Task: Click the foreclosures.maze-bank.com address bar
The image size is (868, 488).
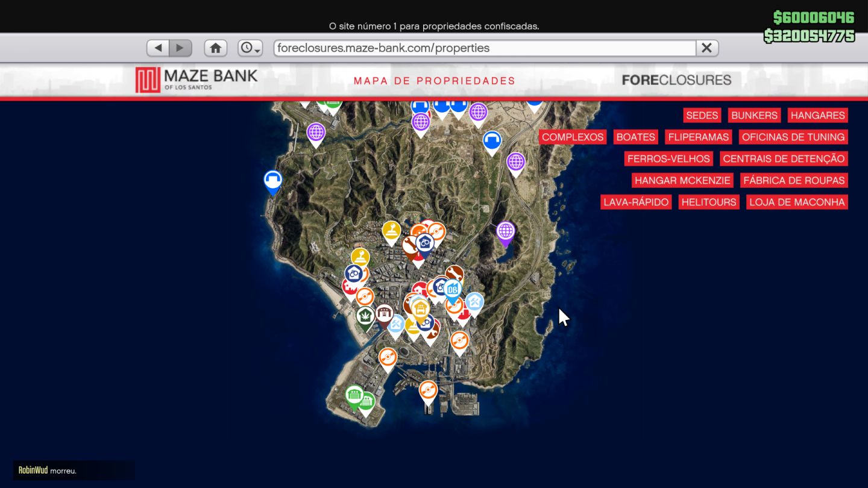Action: coord(485,48)
